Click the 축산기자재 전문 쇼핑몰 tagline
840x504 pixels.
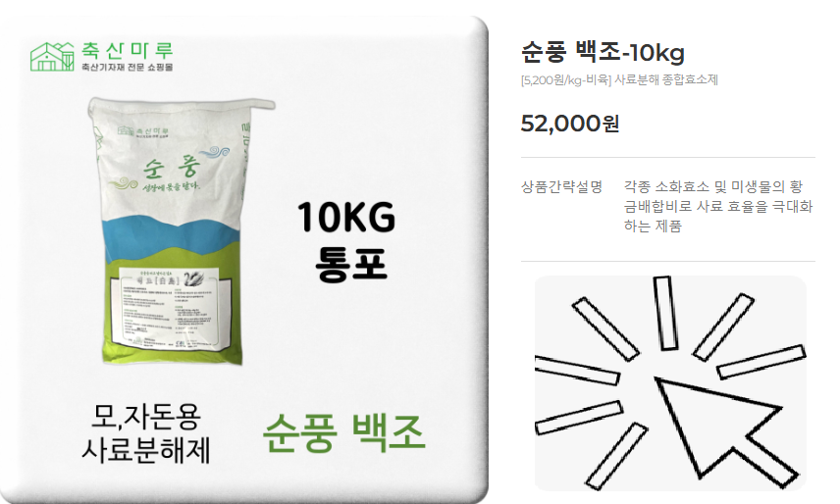click(x=128, y=67)
